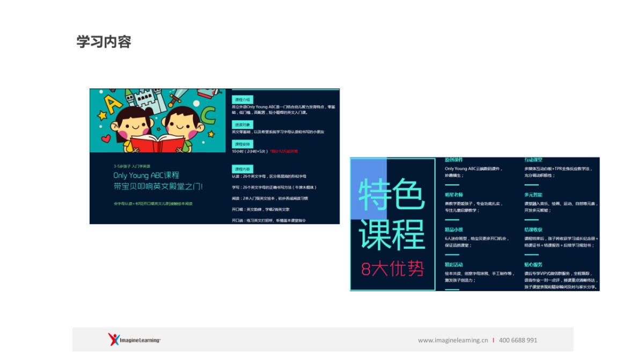The image size is (644, 362).
Task: Select the 适读对象 label badge
Action: pyautogui.click(x=242, y=125)
